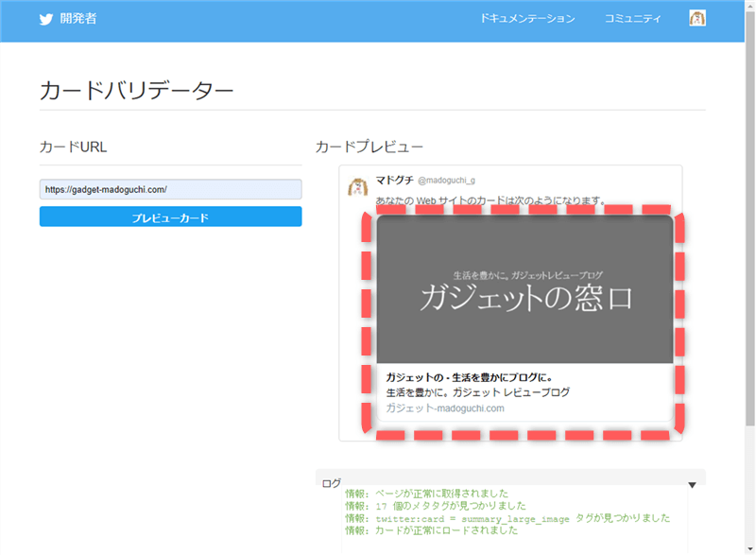Screen dimensions: 756x555
Task: Open ドキュメンテーション menu
Action: [x=527, y=19]
